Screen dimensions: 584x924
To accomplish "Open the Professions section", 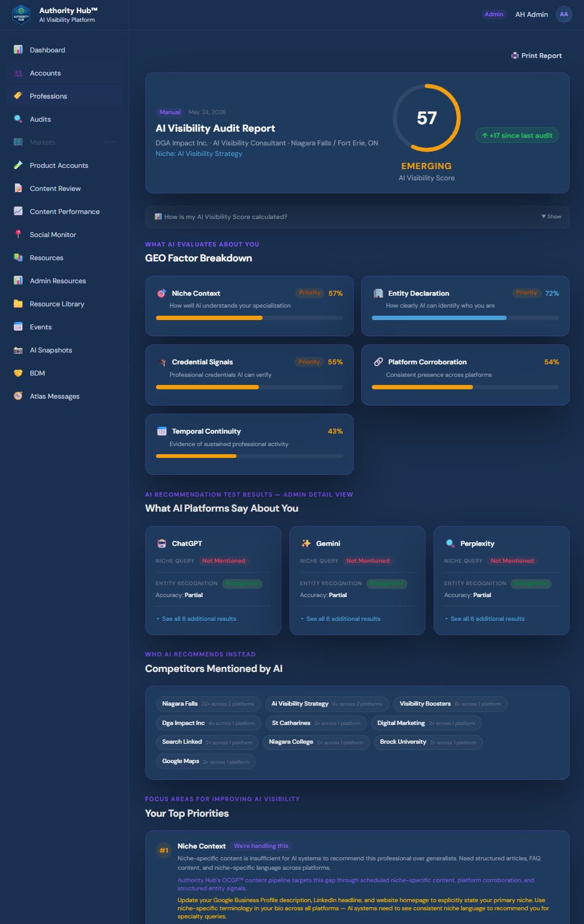I will (x=64, y=96).
